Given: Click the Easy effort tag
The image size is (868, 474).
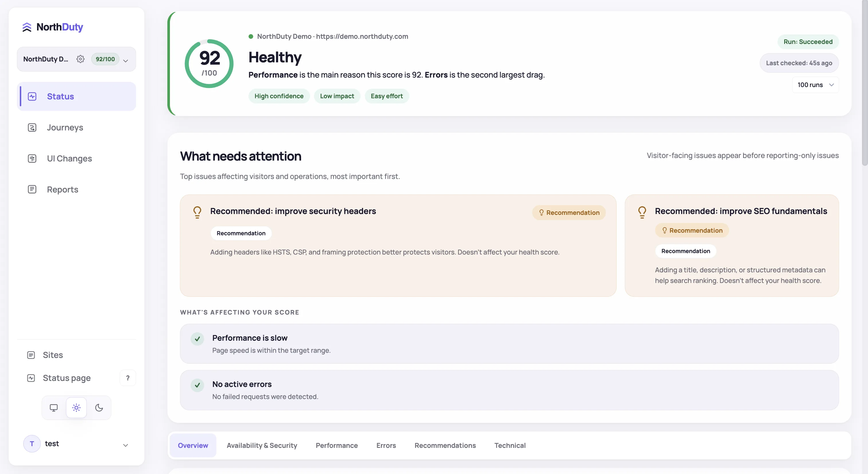Looking at the screenshot, I should pyautogui.click(x=387, y=96).
